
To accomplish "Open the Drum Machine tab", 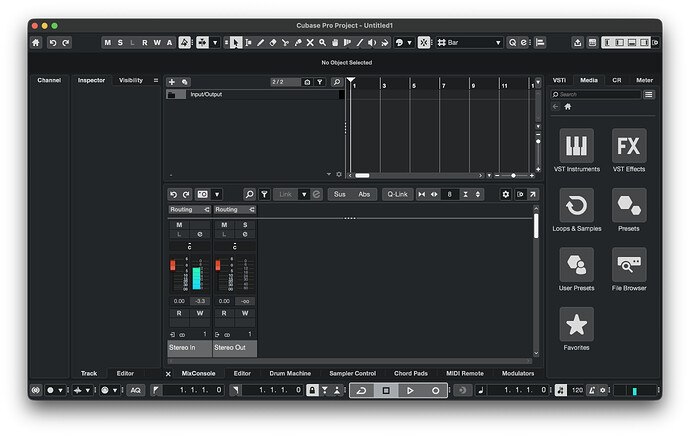I will [290, 374].
